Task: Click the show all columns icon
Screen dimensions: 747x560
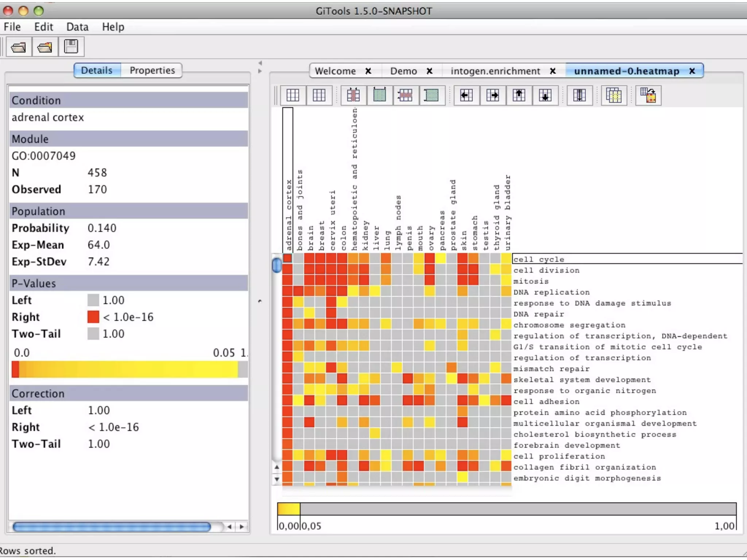Action: pos(379,96)
